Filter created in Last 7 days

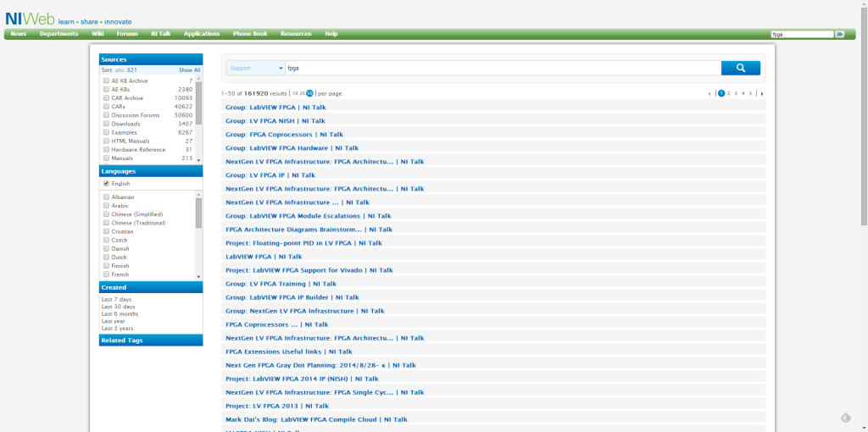[x=116, y=299]
